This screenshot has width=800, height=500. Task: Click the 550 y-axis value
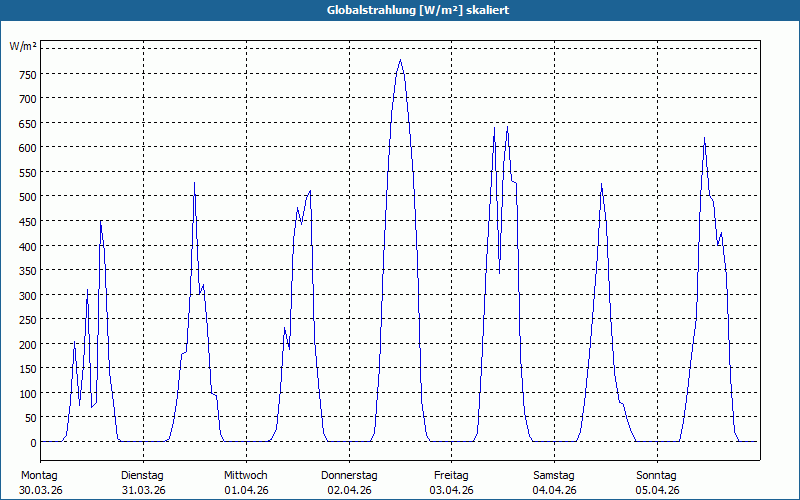[28, 173]
